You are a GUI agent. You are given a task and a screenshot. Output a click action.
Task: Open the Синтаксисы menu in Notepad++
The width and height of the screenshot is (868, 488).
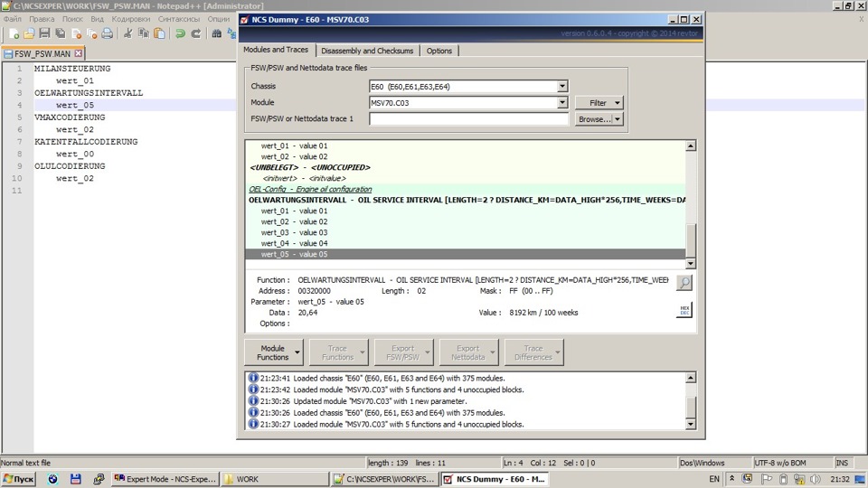click(x=179, y=19)
